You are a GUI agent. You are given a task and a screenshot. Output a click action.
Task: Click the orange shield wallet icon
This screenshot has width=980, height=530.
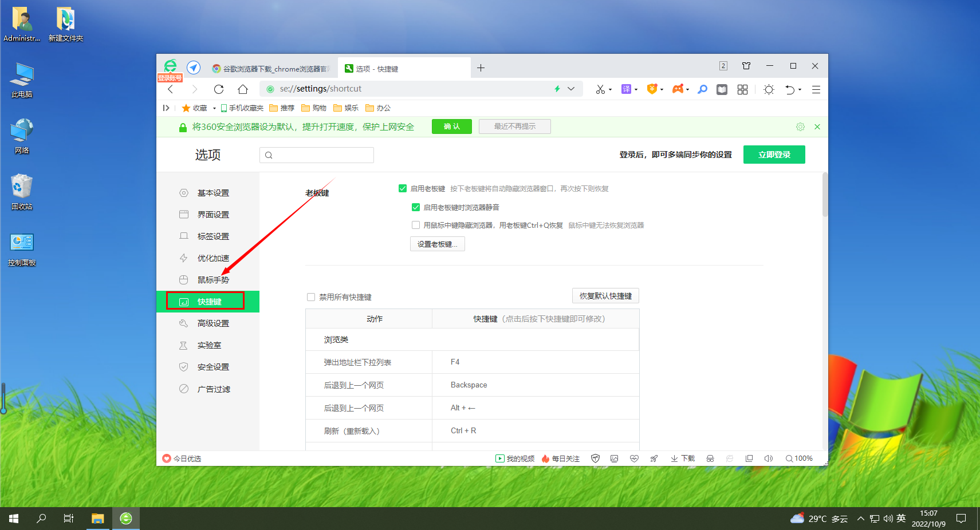click(x=652, y=89)
